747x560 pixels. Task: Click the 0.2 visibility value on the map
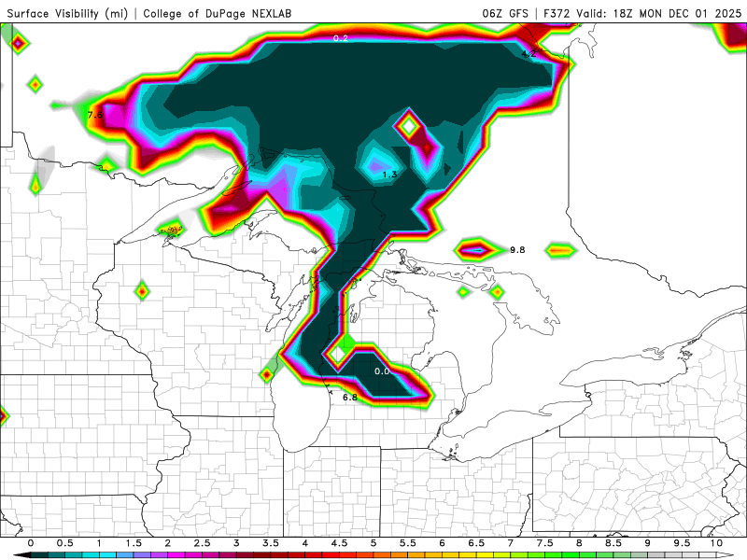point(341,38)
